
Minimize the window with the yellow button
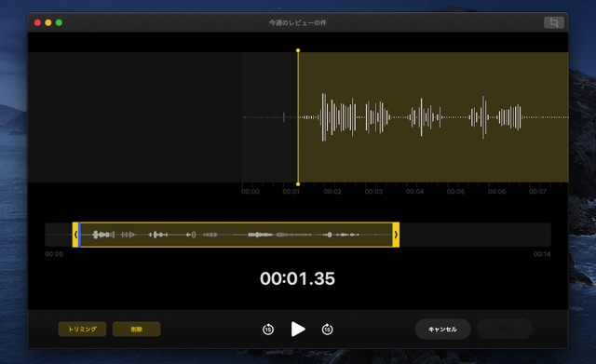[x=48, y=22]
